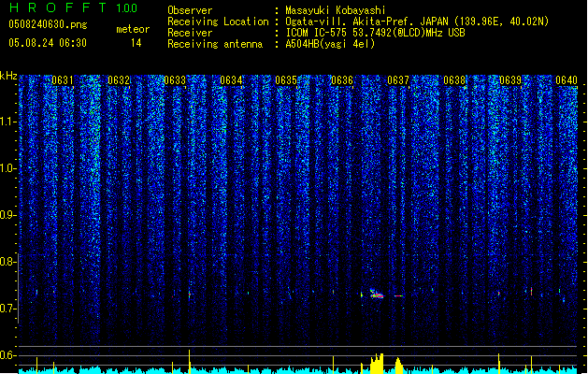Click the 0633 time marker

(175, 80)
